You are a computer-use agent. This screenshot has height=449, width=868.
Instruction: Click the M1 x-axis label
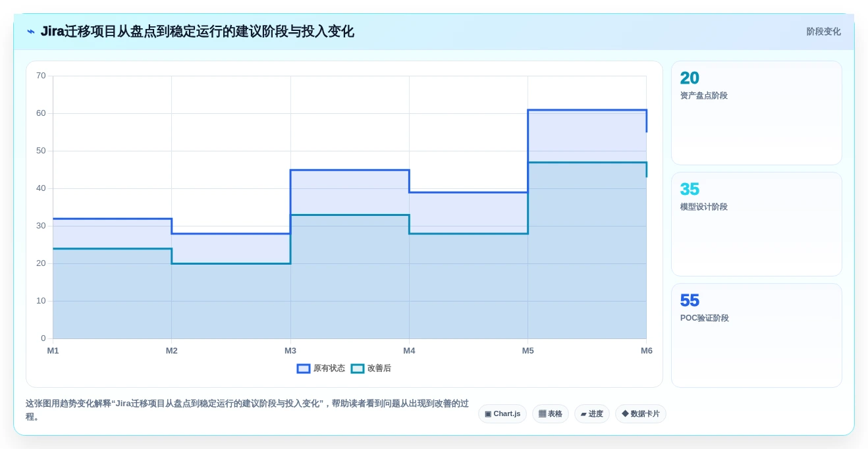pyautogui.click(x=53, y=351)
